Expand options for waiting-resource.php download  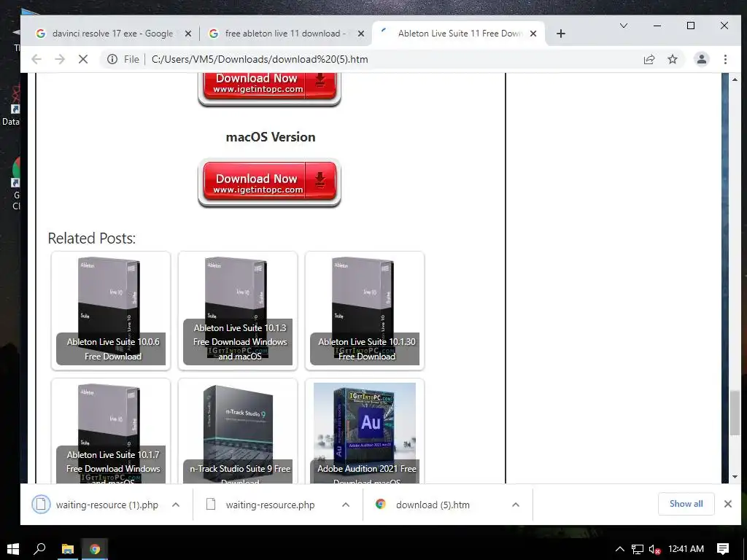[346, 505]
